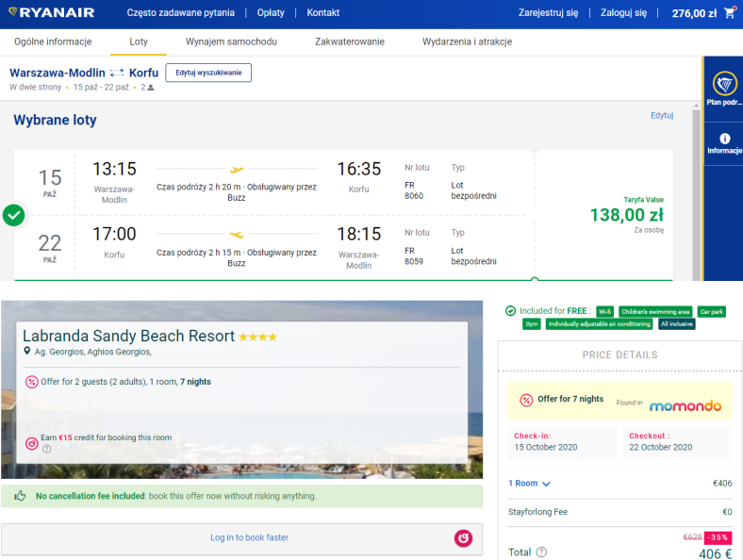Click Zarejestruj się link
Image resolution: width=743 pixels, height=560 pixels.
[x=548, y=13]
